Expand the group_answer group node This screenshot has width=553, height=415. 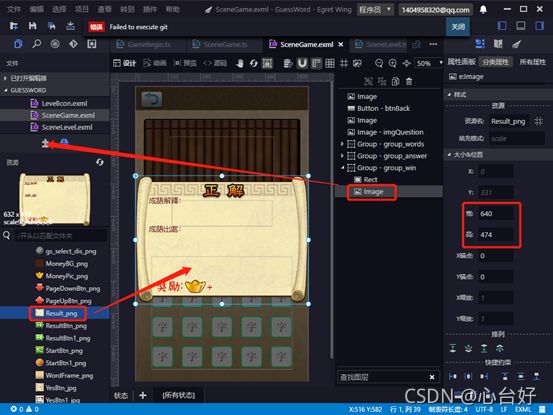pos(342,156)
